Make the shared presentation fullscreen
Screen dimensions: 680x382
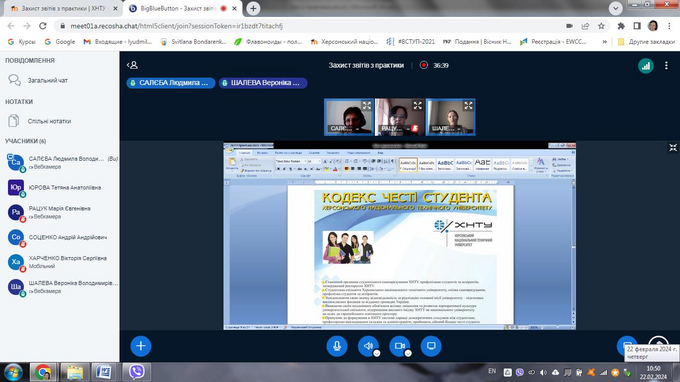(x=673, y=148)
